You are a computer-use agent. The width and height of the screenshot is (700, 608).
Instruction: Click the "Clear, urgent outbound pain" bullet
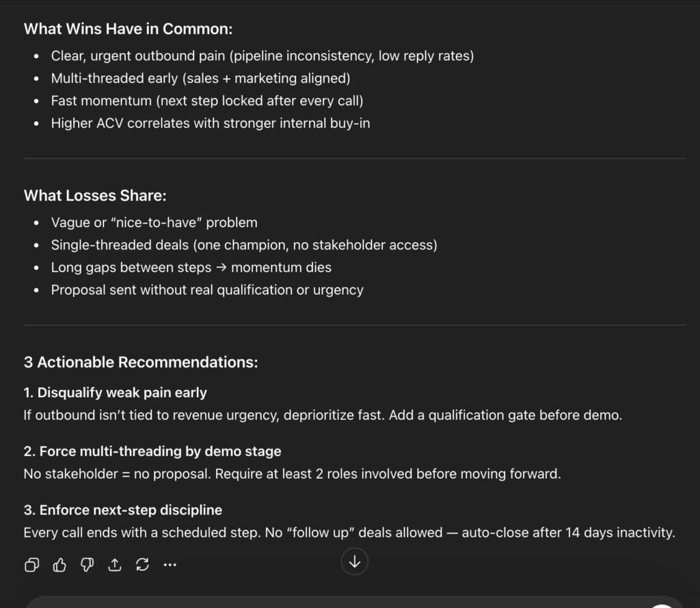(x=262, y=56)
